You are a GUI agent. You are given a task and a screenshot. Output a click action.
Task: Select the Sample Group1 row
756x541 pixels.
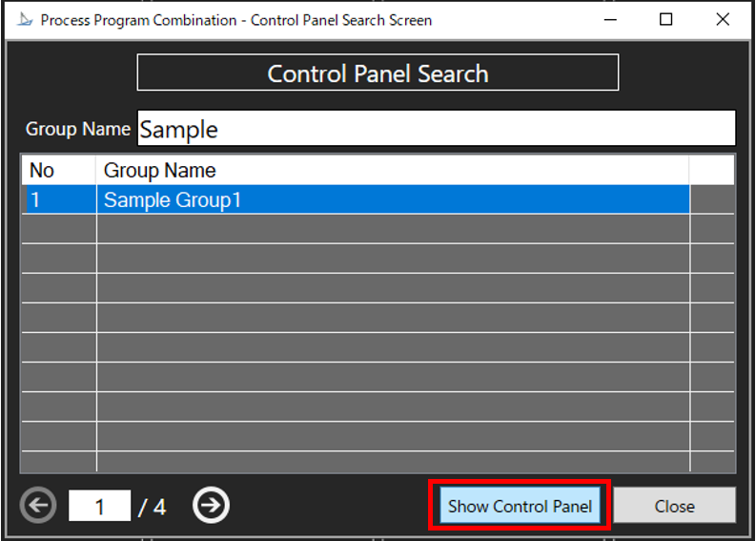point(391,200)
